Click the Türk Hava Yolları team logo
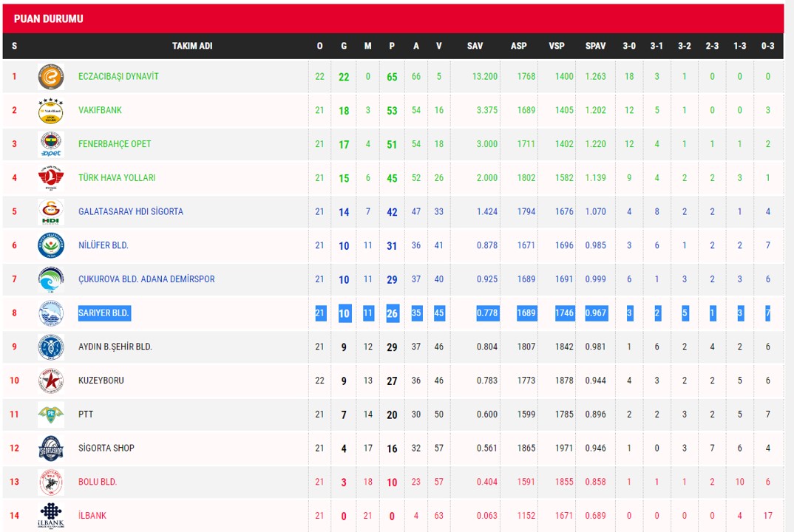The image size is (794, 532). (x=50, y=178)
